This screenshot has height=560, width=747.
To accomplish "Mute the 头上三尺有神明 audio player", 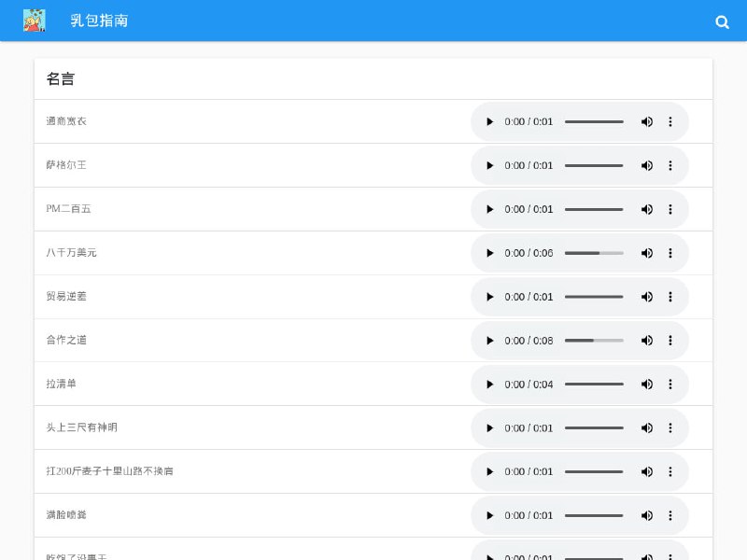I will click(x=646, y=428).
